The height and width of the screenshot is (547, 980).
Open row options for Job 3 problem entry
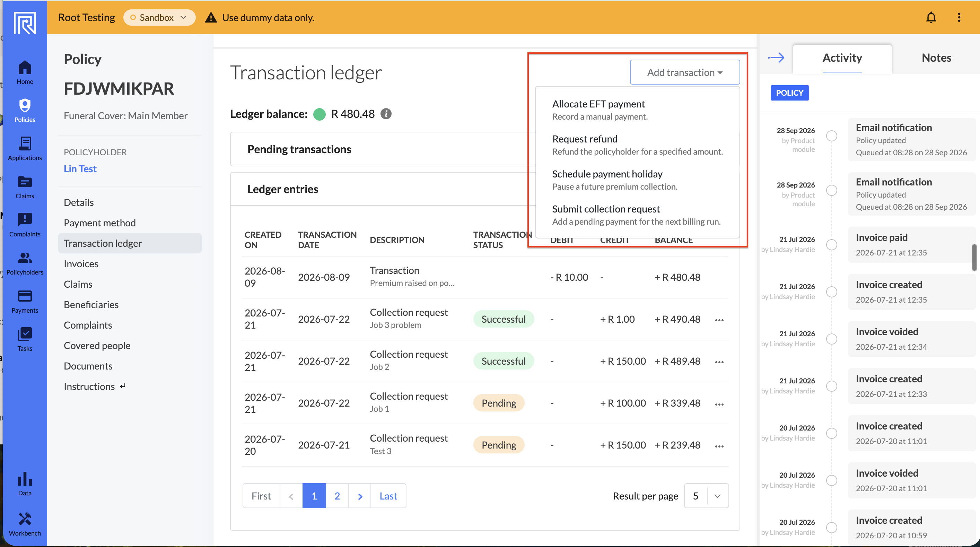[x=719, y=320]
